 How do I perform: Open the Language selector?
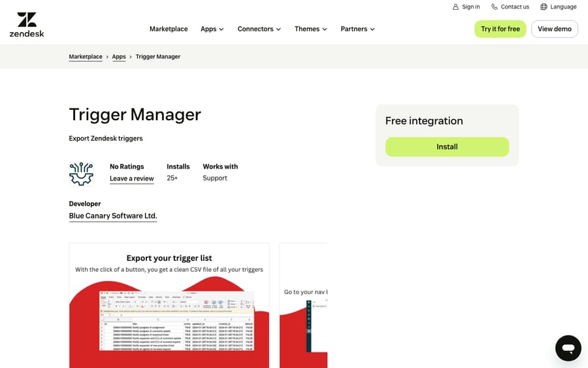(x=559, y=7)
